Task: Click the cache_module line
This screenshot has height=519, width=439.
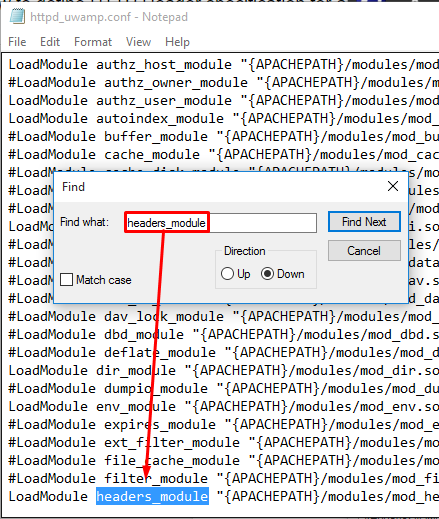Action: [223, 154]
